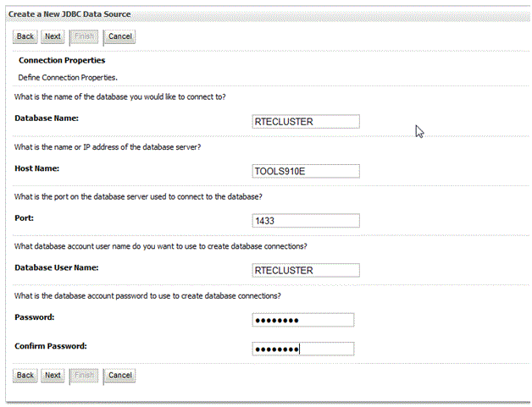Click the top Back button
This screenshot has width=532, height=407.
(x=25, y=36)
